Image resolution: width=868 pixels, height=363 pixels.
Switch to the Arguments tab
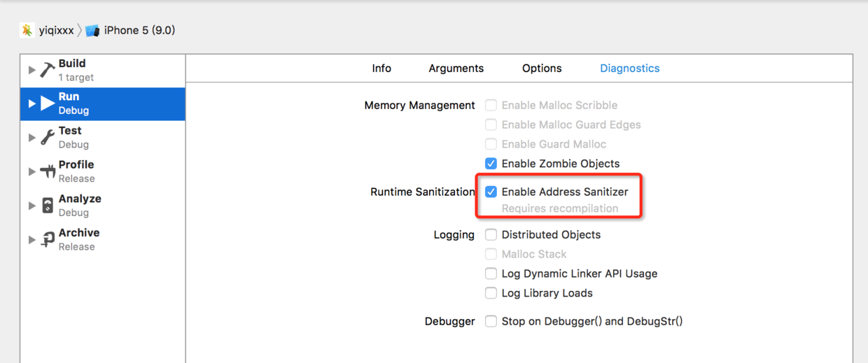[x=456, y=68]
